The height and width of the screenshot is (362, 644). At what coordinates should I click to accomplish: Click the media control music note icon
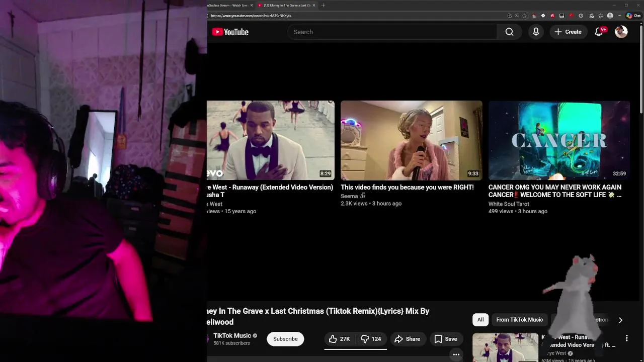point(591,16)
